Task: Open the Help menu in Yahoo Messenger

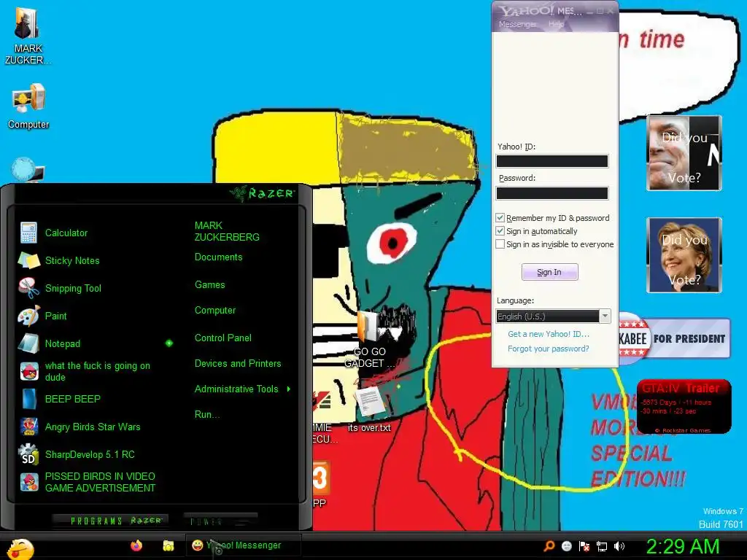Action: coord(556,24)
